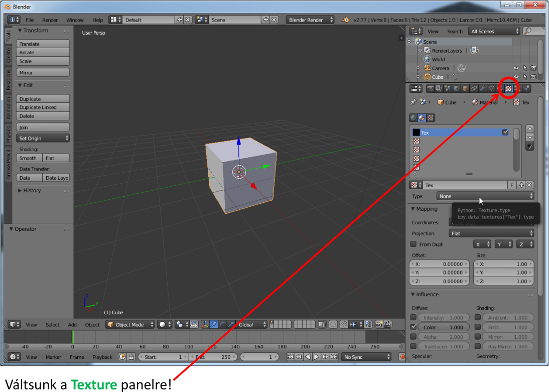Move texture slot down arrow
The height and width of the screenshot is (392, 549).
coord(530,138)
